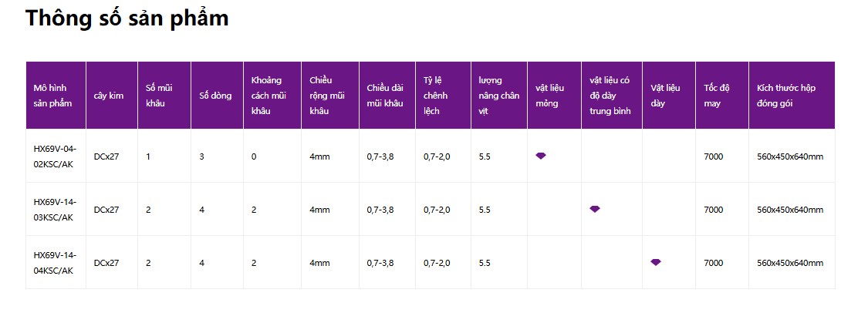
Task: Select model name HX69V-14-03KSC/AK cell
Action: click(56, 209)
